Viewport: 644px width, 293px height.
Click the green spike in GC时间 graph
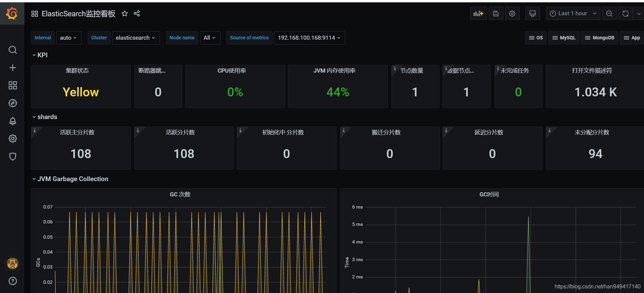coord(529,254)
